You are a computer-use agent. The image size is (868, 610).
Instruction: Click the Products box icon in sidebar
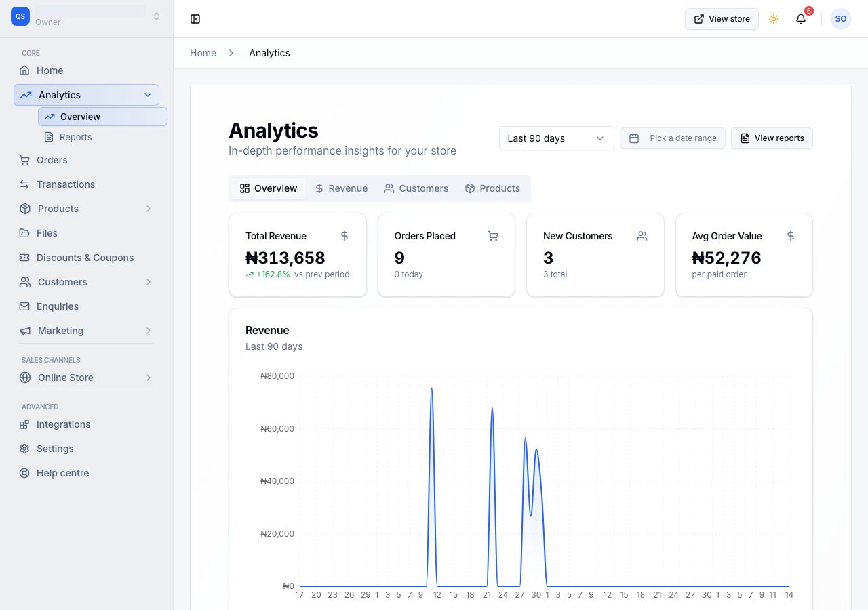(25, 209)
